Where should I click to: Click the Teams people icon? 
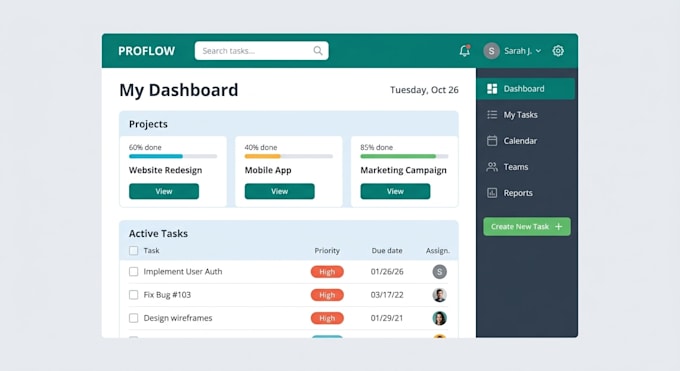[492, 167]
